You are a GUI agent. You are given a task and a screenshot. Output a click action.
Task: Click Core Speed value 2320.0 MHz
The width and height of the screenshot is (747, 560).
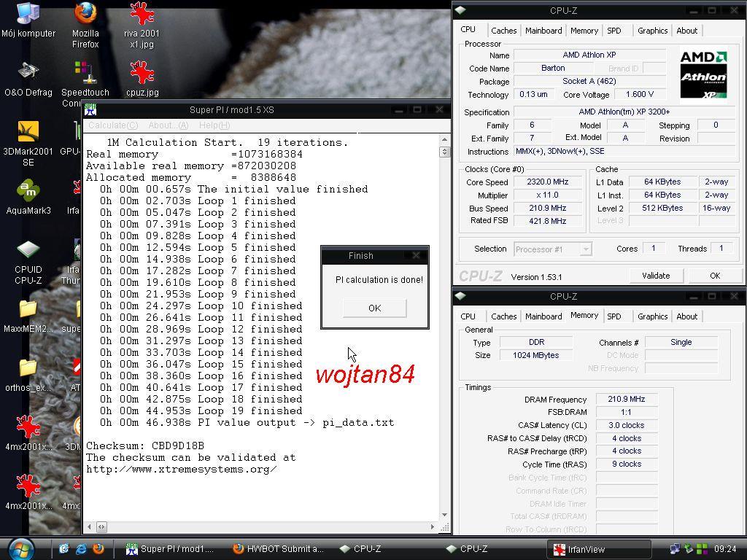(548, 182)
